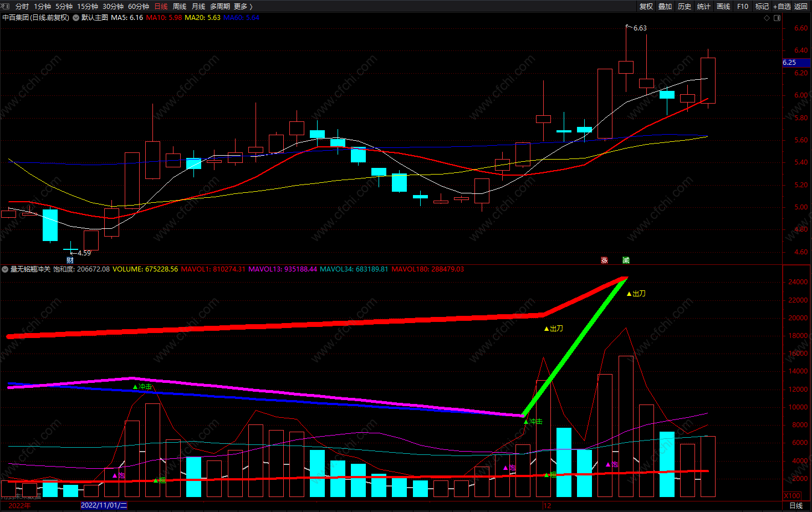This screenshot has height=512, width=812.
Task: Open F10 company information
Action: [743, 6]
